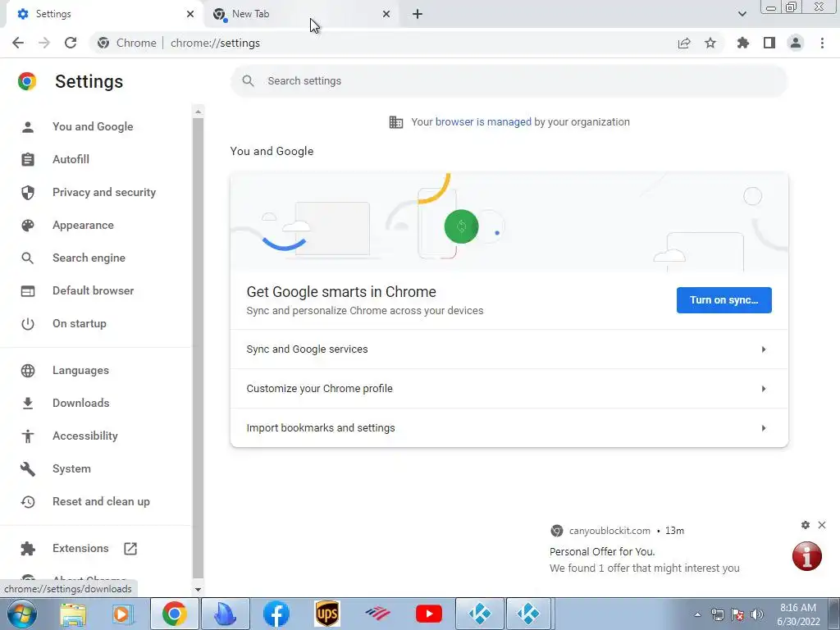
Task: Open File Explorer from taskbar
Action: click(x=73, y=614)
